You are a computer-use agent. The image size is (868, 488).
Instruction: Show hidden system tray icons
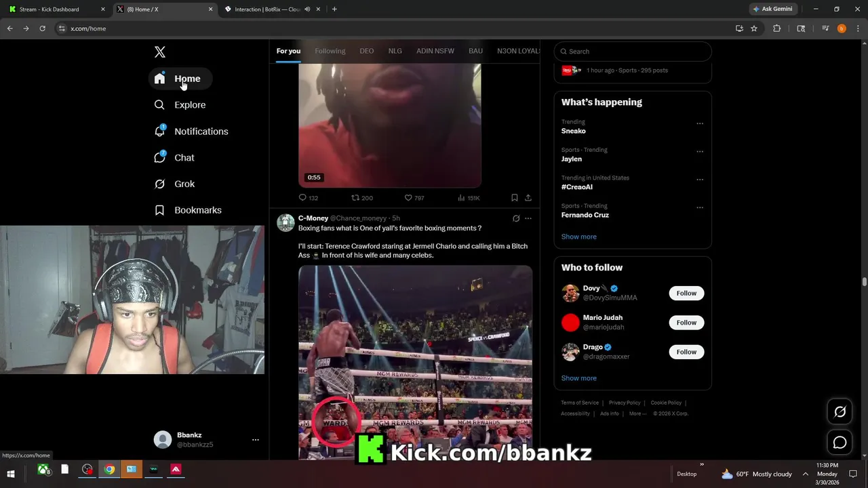(806, 474)
